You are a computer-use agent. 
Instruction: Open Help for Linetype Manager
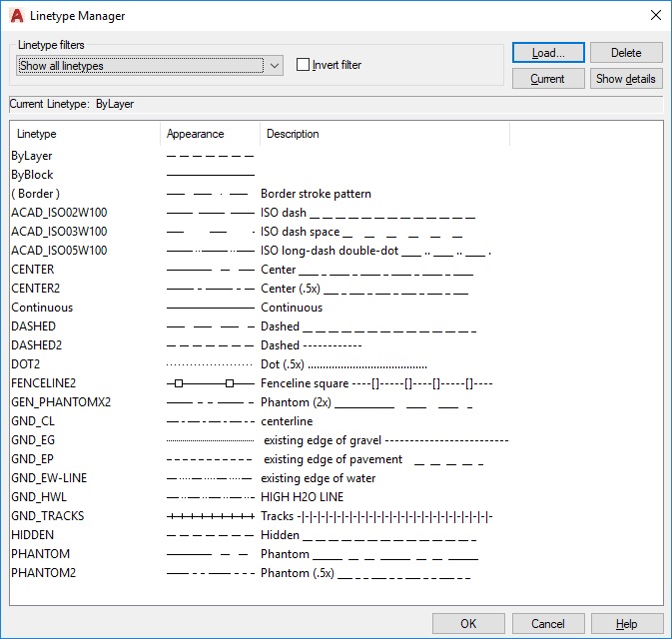click(626, 624)
